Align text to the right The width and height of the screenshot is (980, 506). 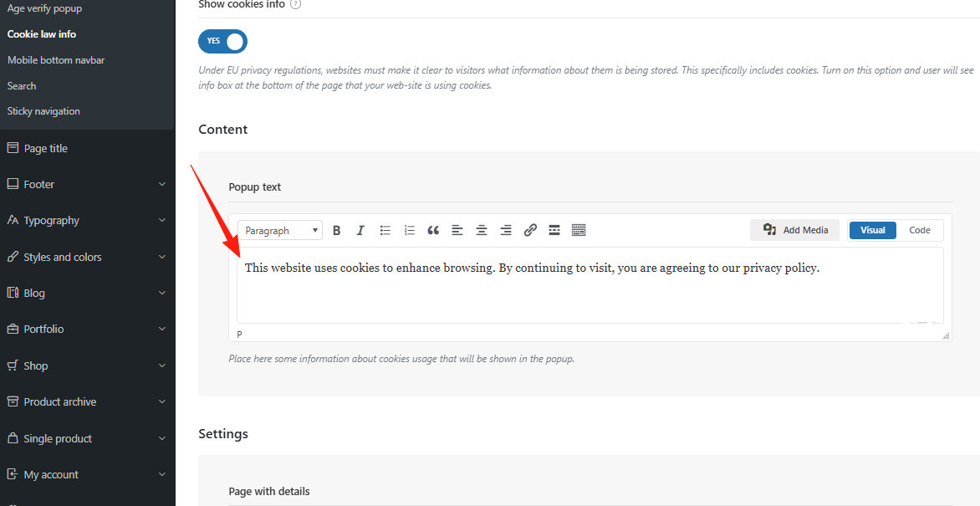coord(506,231)
